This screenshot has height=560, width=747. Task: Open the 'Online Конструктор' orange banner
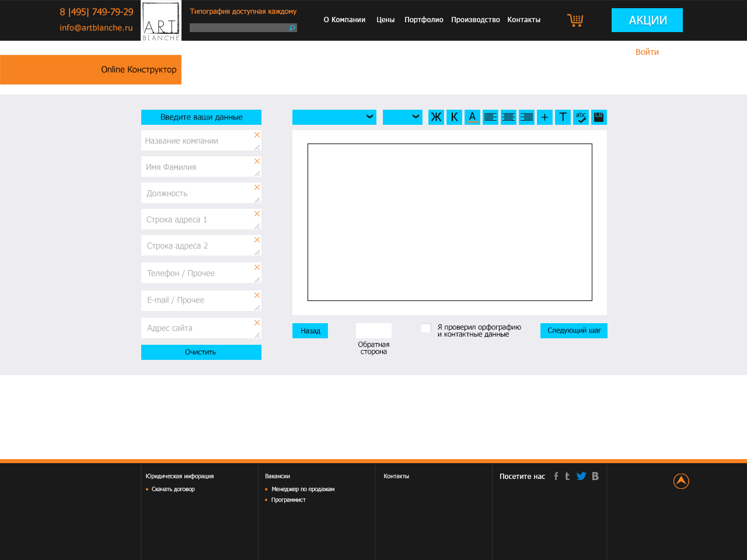[x=90, y=69]
